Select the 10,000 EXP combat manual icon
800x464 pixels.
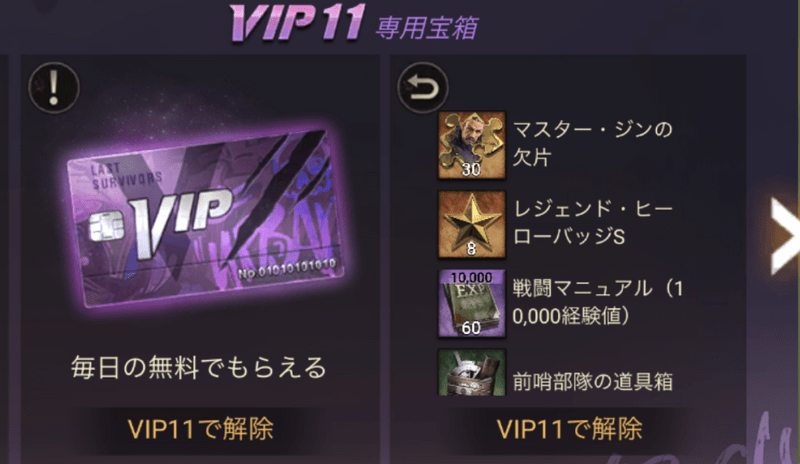pyautogui.click(x=472, y=304)
